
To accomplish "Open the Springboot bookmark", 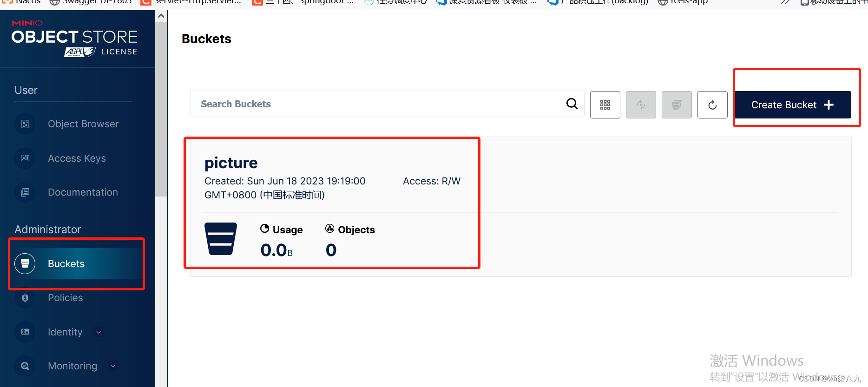I will [303, 3].
